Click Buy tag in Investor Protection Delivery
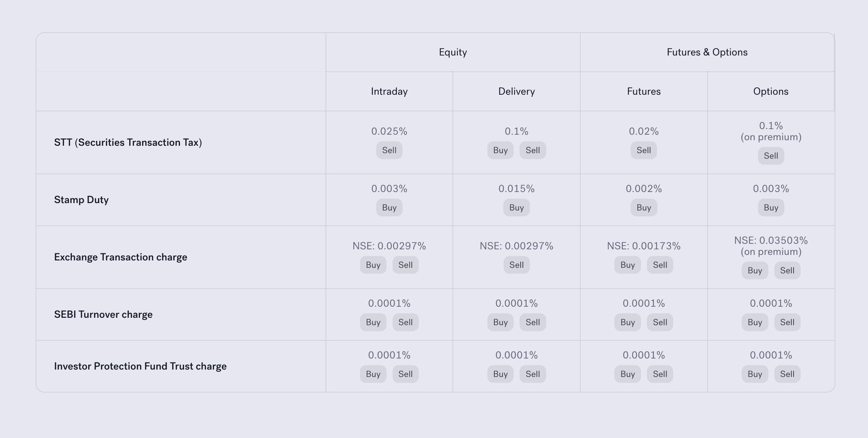868x438 pixels. [x=500, y=374]
